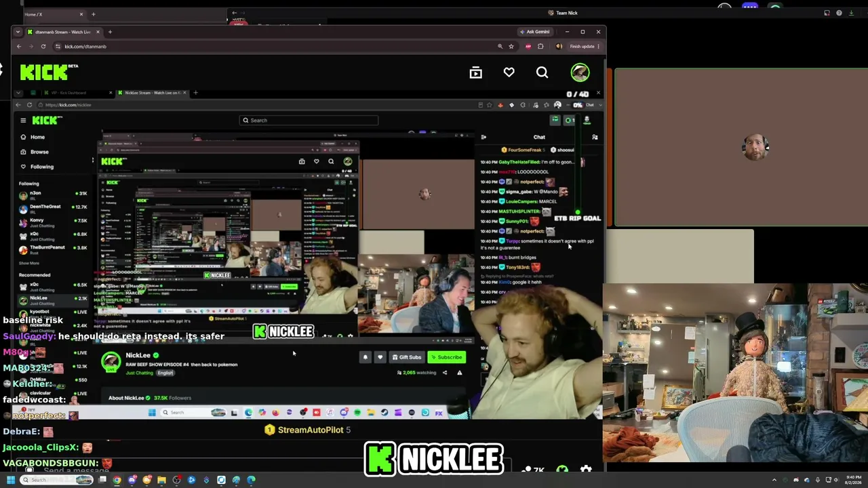The width and height of the screenshot is (868, 488).
Task: Toggle the notification bell for NickLee
Action: [x=365, y=357]
